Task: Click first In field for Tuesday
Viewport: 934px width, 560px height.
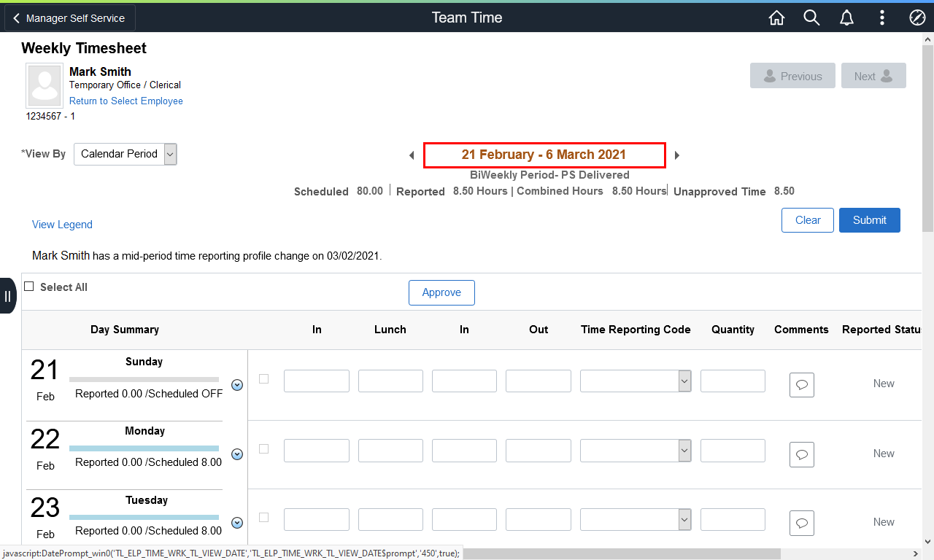Action: point(317,519)
